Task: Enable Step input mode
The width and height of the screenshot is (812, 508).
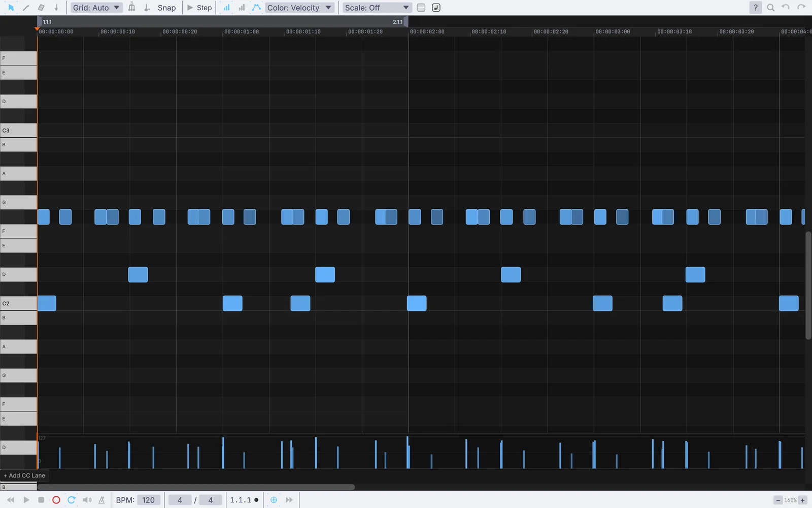Action: [199, 8]
